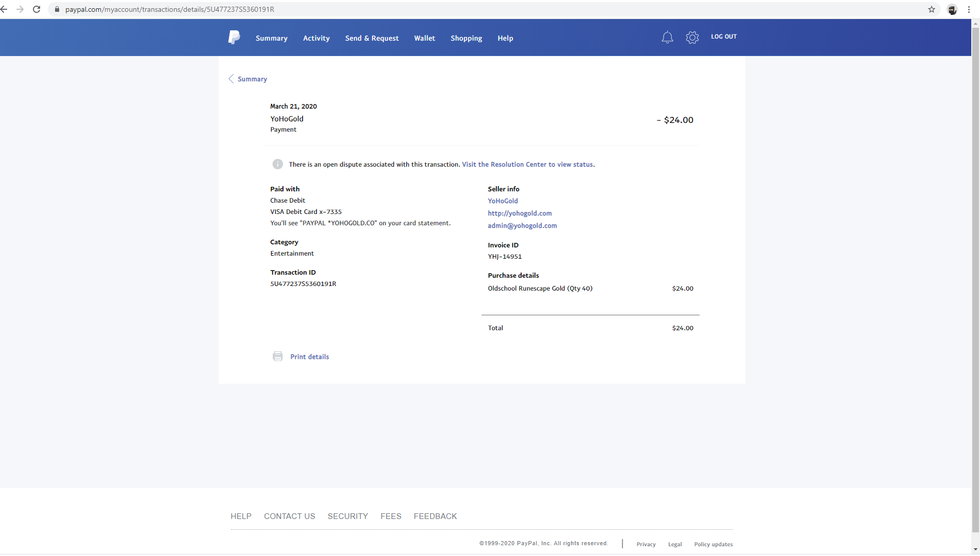Open the YoHoGold seller link
980x556 pixels.
(503, 201)
